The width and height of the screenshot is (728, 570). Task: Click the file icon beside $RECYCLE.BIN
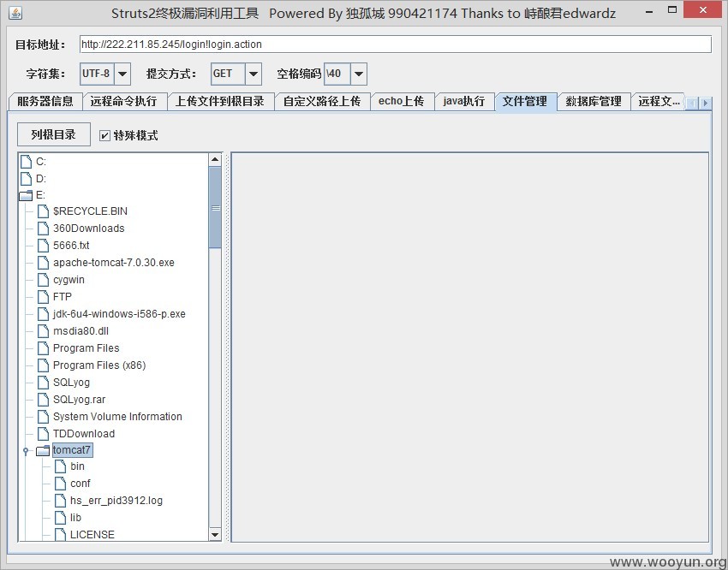pyautogui.click(x=43, y=211)
